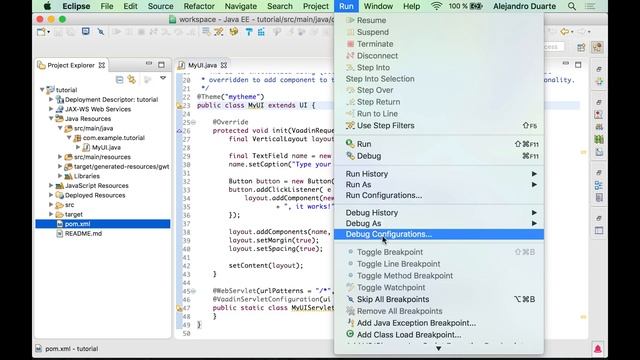The width and height of the screenshot is (640, 360).
Task: Switch to the MyUI.java editor tab
Action: coord(202,65)
